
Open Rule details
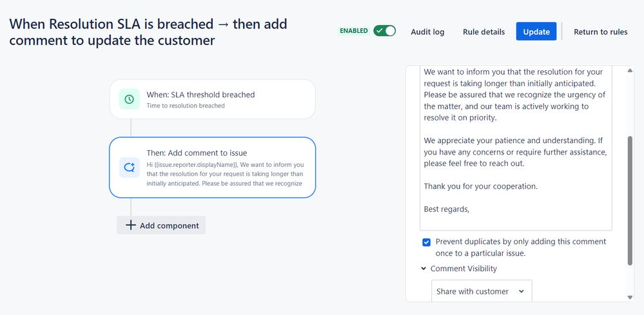(x=484, y=32)
